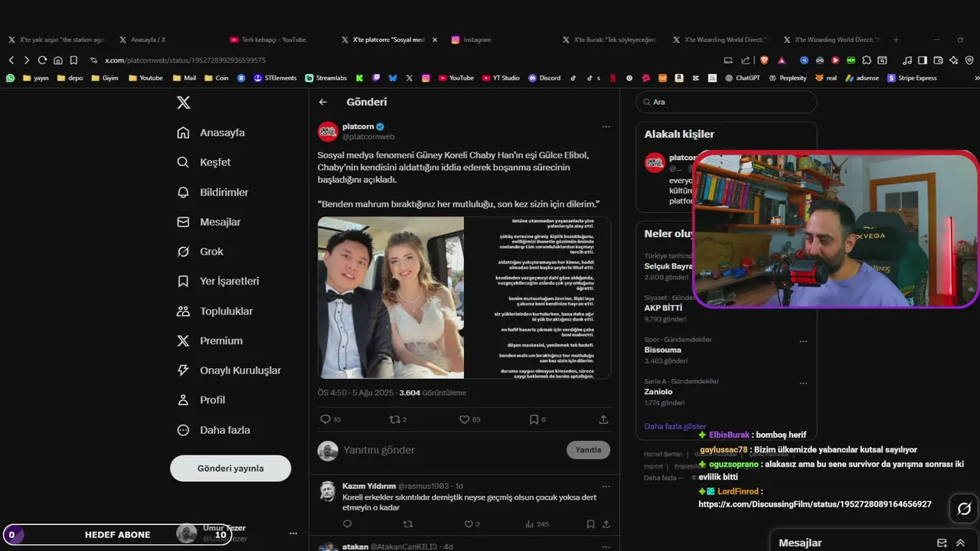Show hidden bookmarks overflow chevron

[976, 78]
